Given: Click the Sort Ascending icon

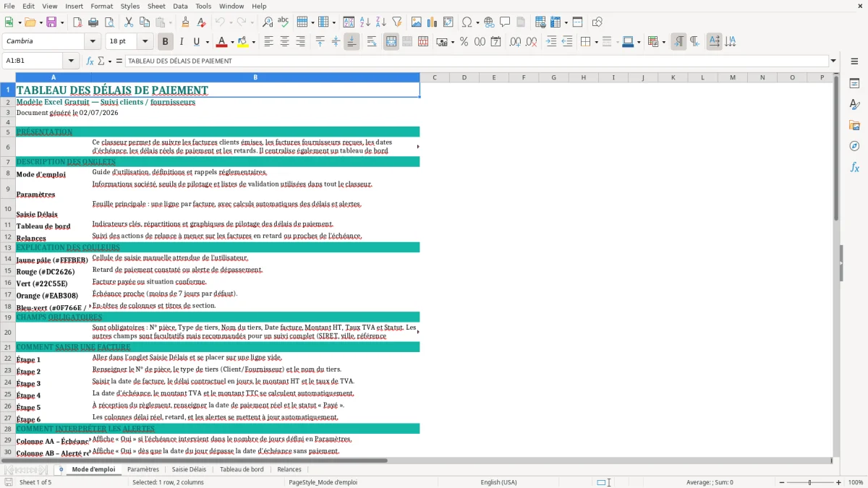Looking at the screenshot, I should (x=365, y=22).
